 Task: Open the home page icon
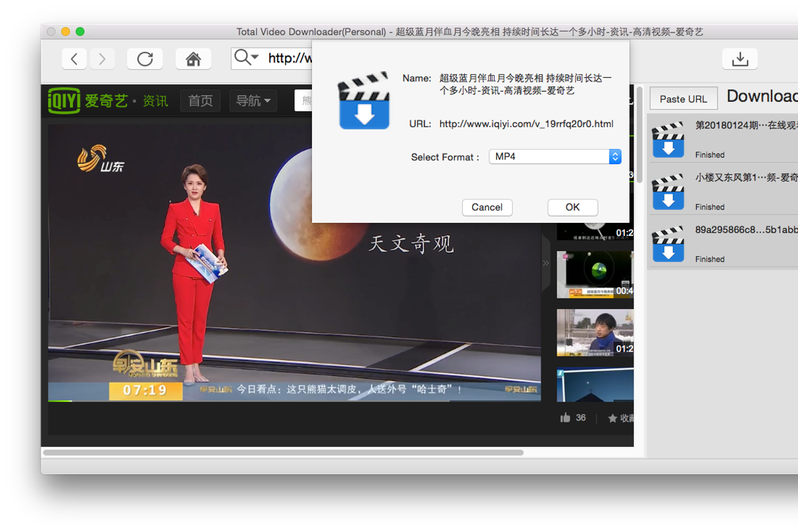tap(194, 59)
